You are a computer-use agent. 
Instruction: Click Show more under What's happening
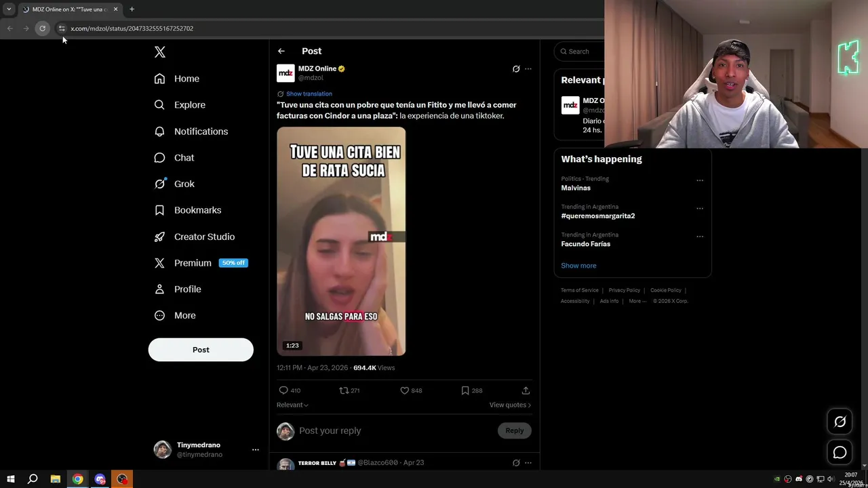[x=578, y=266]
